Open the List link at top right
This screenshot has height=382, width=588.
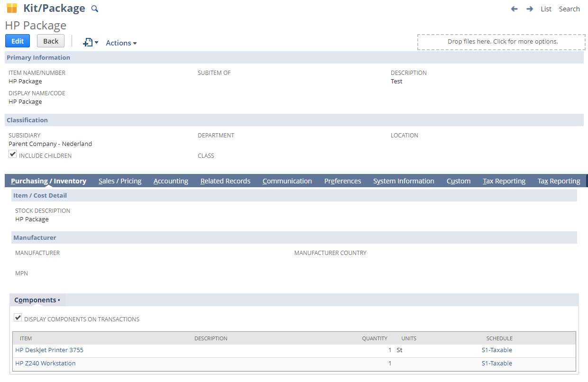coord(546,9)
